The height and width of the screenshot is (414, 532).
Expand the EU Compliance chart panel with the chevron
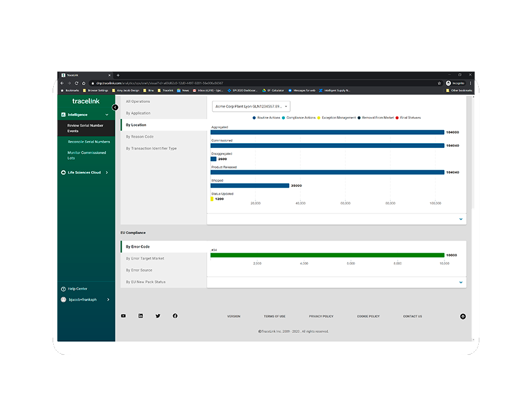point(460,282)
